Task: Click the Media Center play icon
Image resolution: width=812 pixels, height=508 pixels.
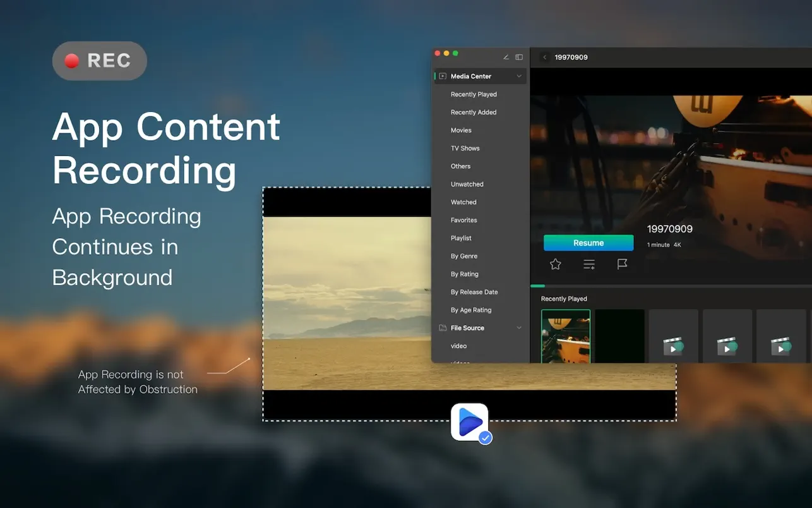Action: tap(443, 76)
